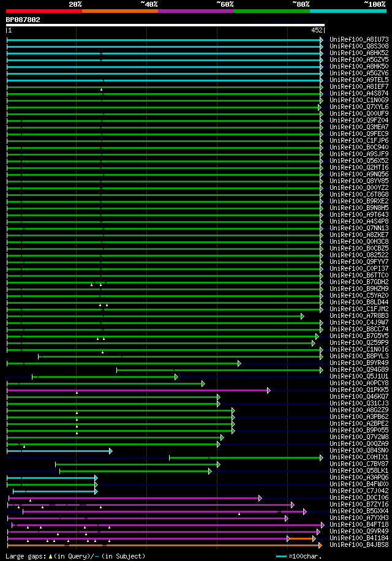Click label UniRef100_C7J042

pos(359,491)
